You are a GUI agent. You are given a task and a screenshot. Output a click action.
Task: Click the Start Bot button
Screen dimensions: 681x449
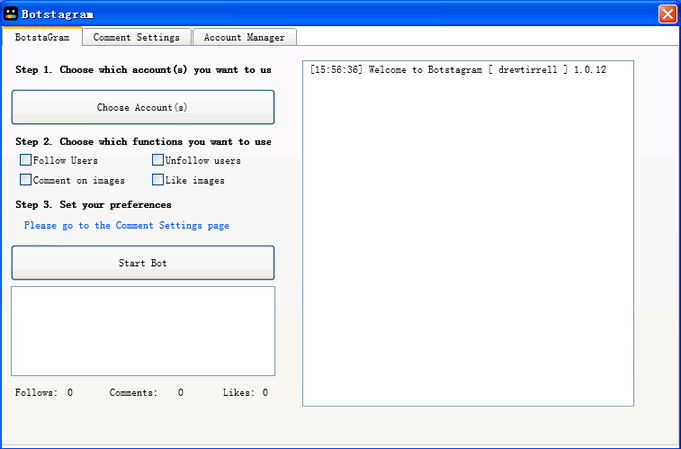[x=143, y=263]
